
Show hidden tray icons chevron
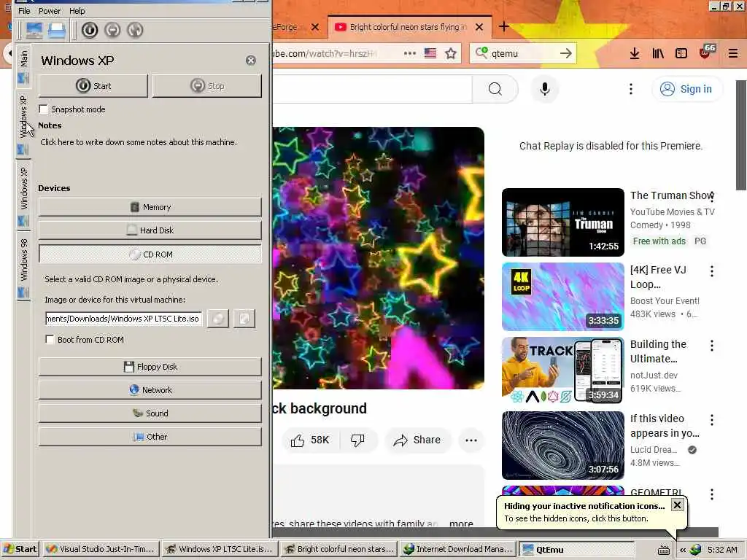[683, 550]
